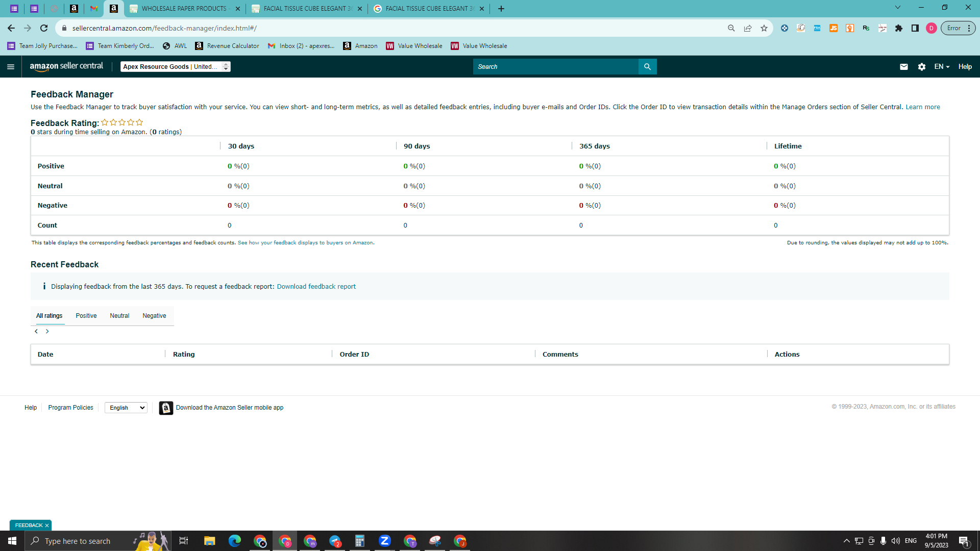Image resolution: width=980 pixels, height=551 pixels.
Task: Go to previous feedback page arrow
Action: point(36,331)
